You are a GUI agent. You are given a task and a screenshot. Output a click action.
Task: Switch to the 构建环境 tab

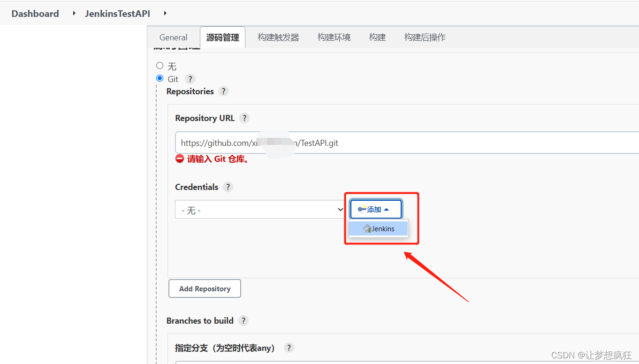point(334,38)
